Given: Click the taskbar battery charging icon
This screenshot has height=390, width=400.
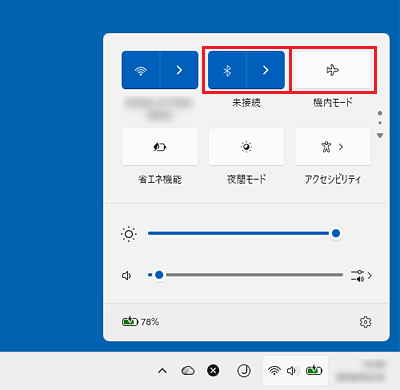Looking at the screenshot, I should (x=314, y=370).
